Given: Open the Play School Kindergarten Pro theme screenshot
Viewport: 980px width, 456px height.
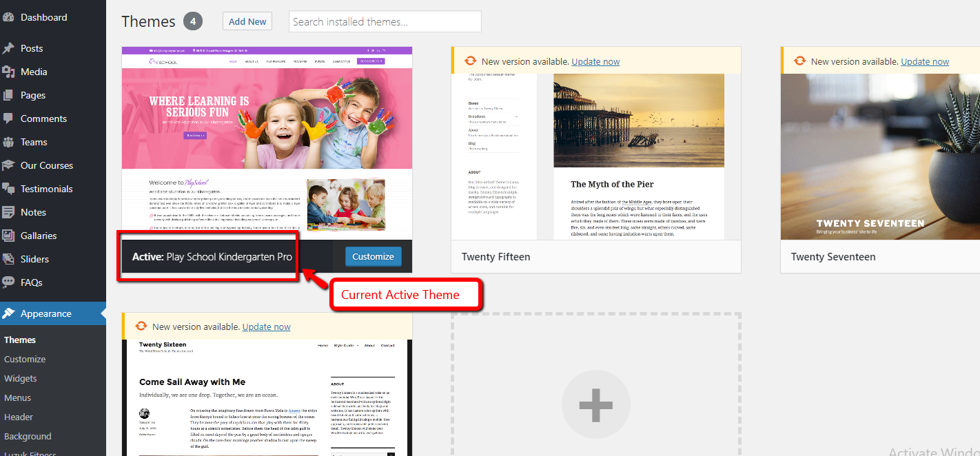Looking at the screenshot, I should tap(267, 143).
